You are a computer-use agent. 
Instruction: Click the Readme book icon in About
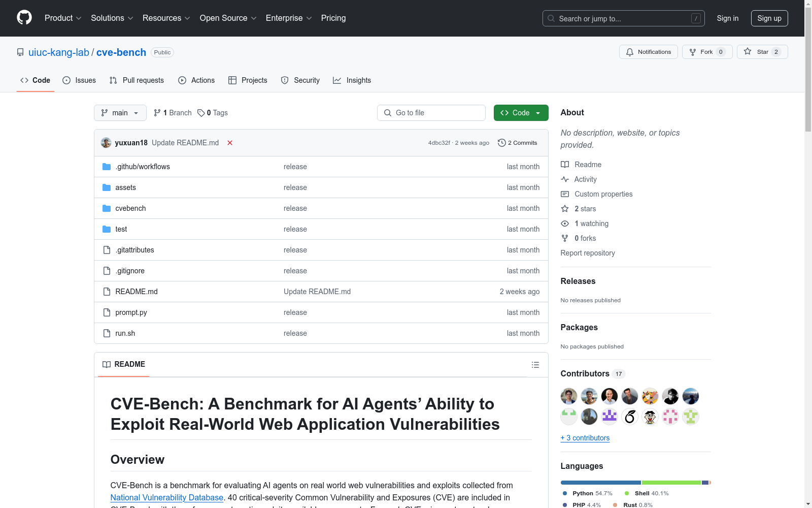[x=565, y=165]
